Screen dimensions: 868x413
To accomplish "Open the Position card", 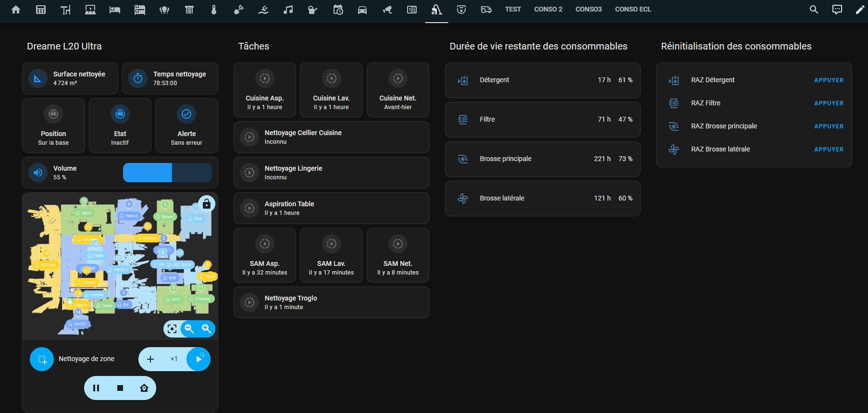I will 53,125.
